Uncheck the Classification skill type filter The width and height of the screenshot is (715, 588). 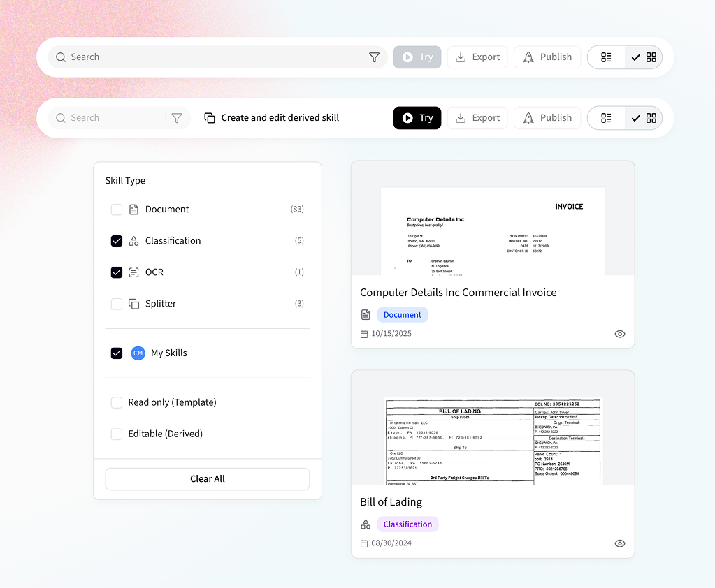point(117,241)
